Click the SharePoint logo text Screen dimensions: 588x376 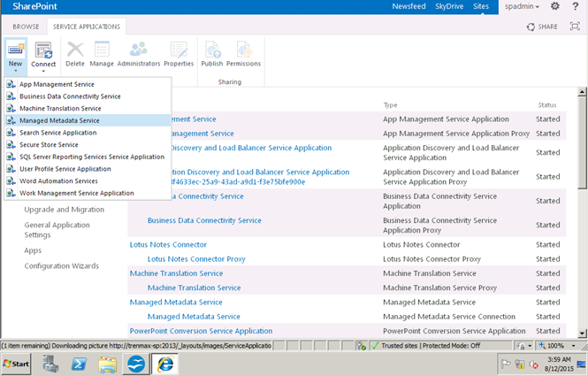pos(34,6)
